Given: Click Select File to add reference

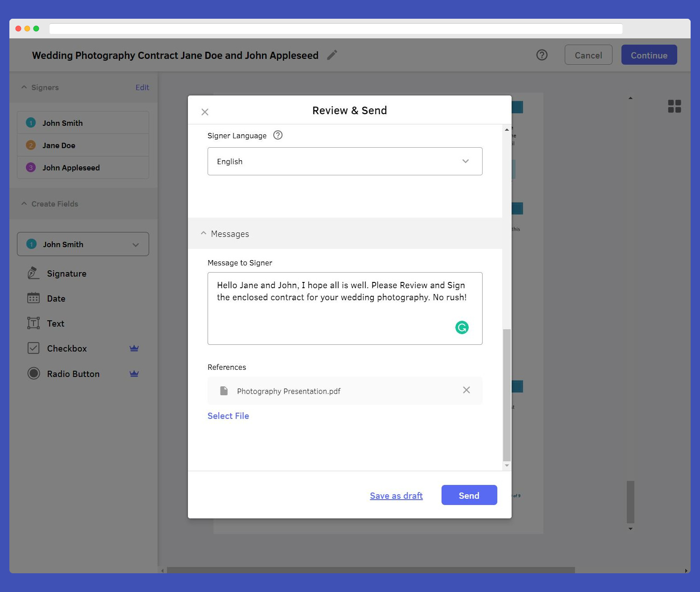Looking at the screenshot, I should click(228, 416).
